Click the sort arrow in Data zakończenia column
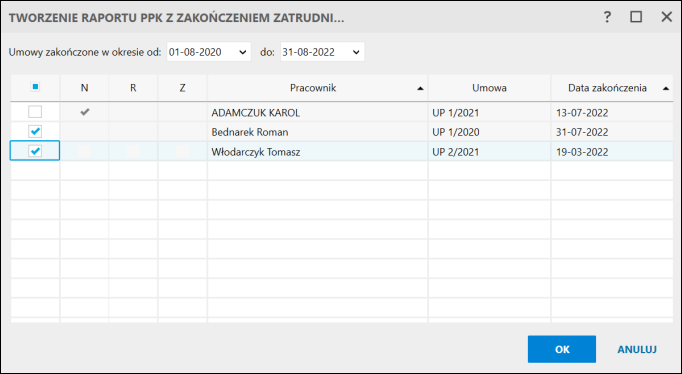This screenshot has width=682, height=374. pos(665,88)
